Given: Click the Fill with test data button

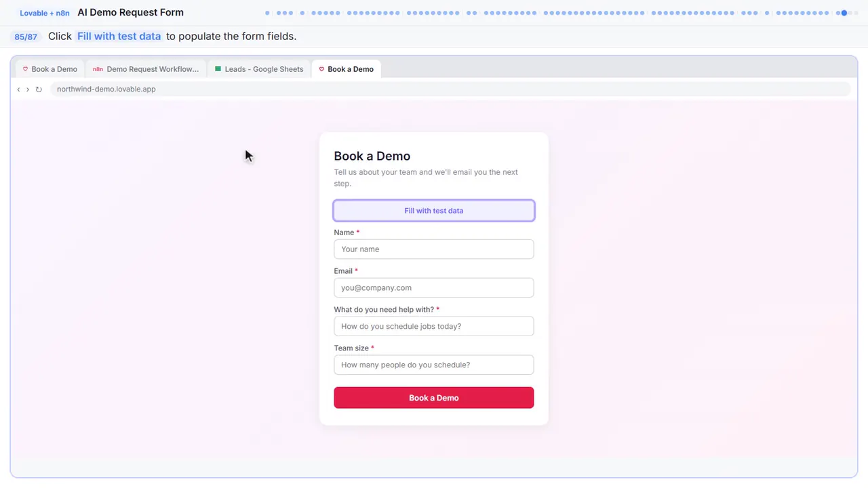Looking at the screenshot, I should (x=434, y=211).
